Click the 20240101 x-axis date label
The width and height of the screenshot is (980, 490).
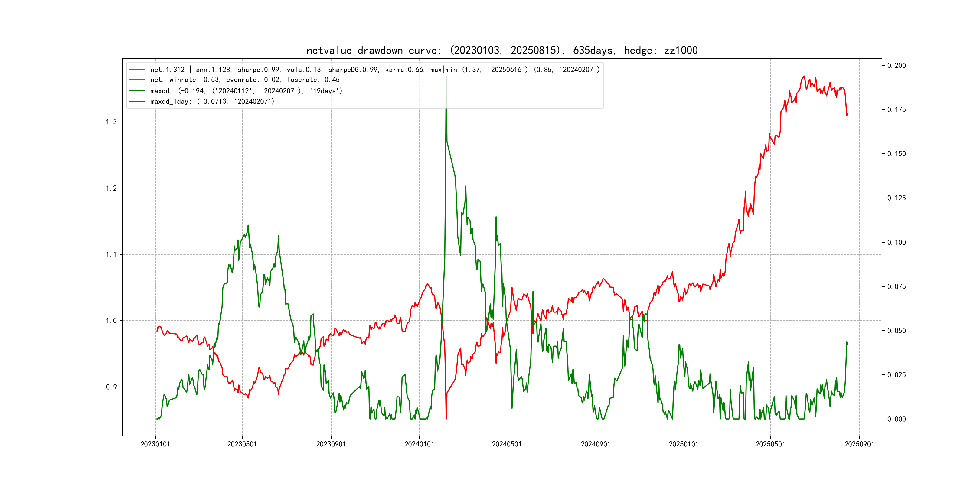coord(419,444)
